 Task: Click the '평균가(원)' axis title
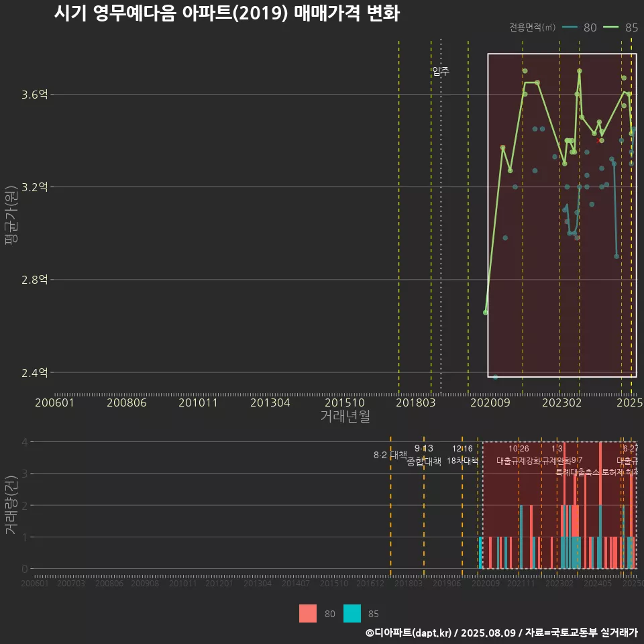11,215
